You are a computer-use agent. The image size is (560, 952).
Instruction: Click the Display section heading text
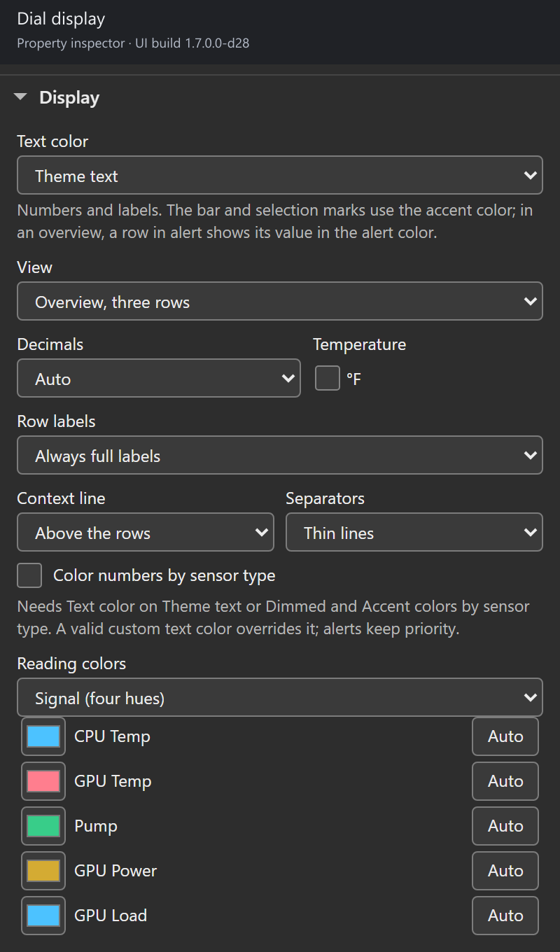[x=69, y=97]
